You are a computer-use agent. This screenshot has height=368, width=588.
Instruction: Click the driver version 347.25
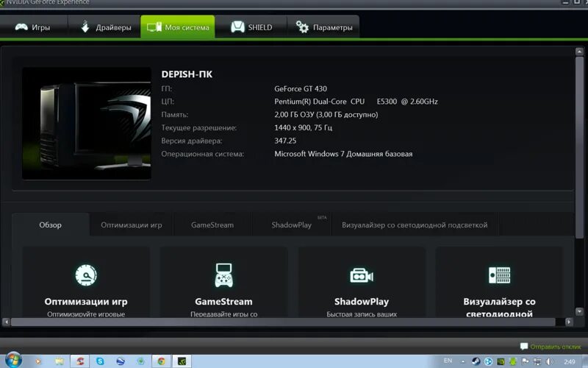[285, 141]
